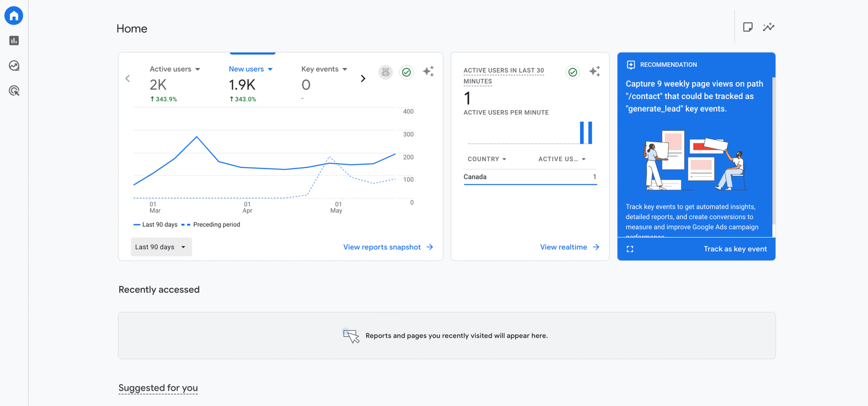Open the Last 90 days date range dropdown
The width and height of the screenshot is (868, 406).
pyautogui.click(x=161, y=247)
